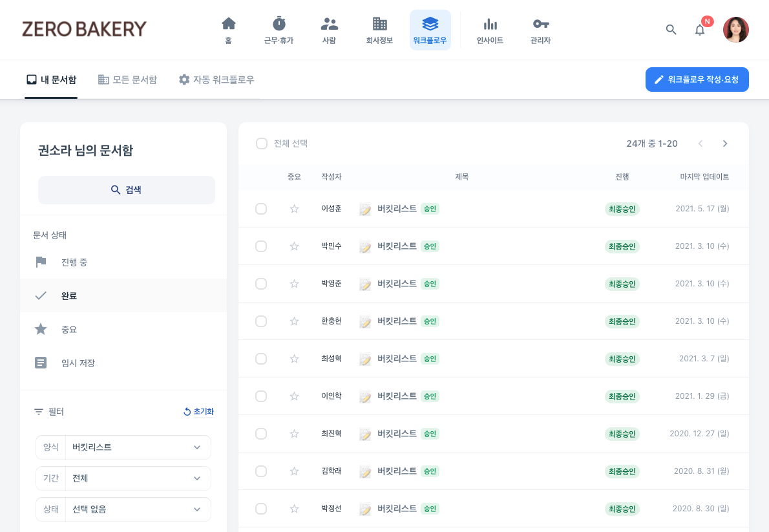Go to next page of documents

point(725,144)
